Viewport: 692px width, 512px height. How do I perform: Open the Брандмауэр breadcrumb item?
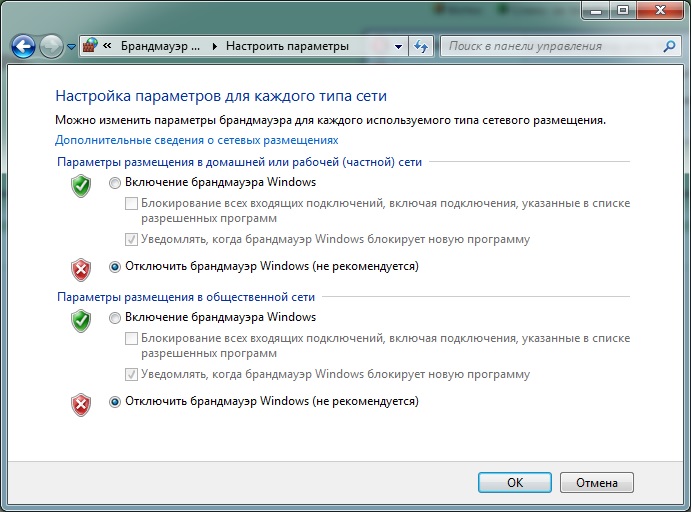160,46
